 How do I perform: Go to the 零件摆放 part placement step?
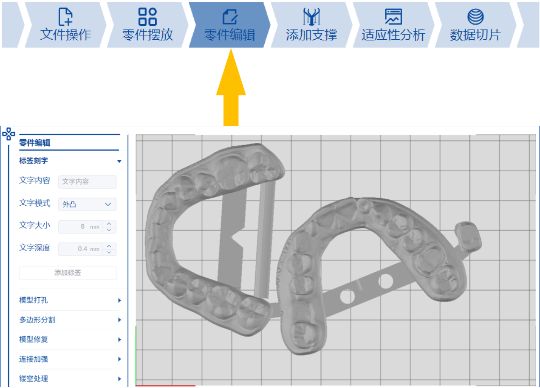(147, 25)
